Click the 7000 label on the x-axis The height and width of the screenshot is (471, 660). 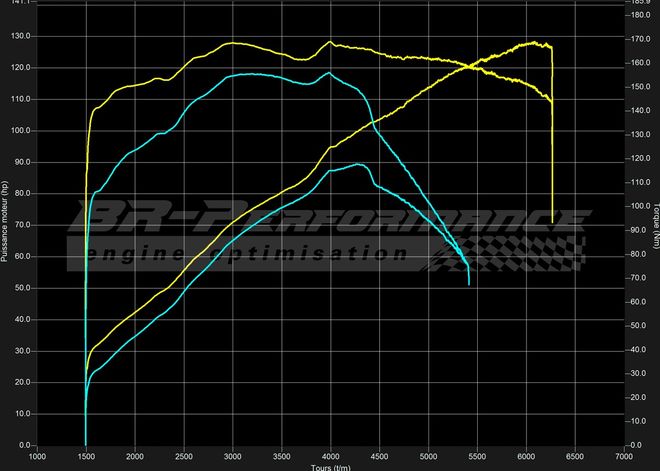(x=624, y=457)
